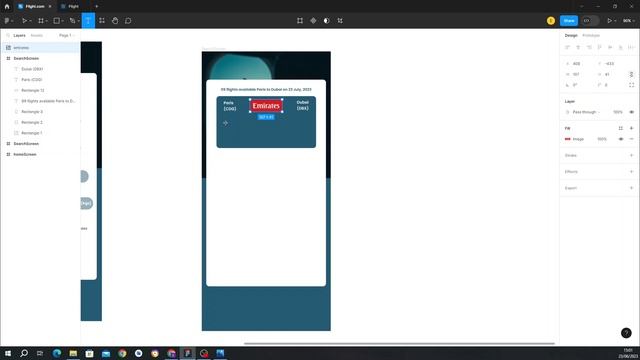Add a new fill with plus button
Screen dimensions: 640x360
pyautogui.click(x=631, y=128)
